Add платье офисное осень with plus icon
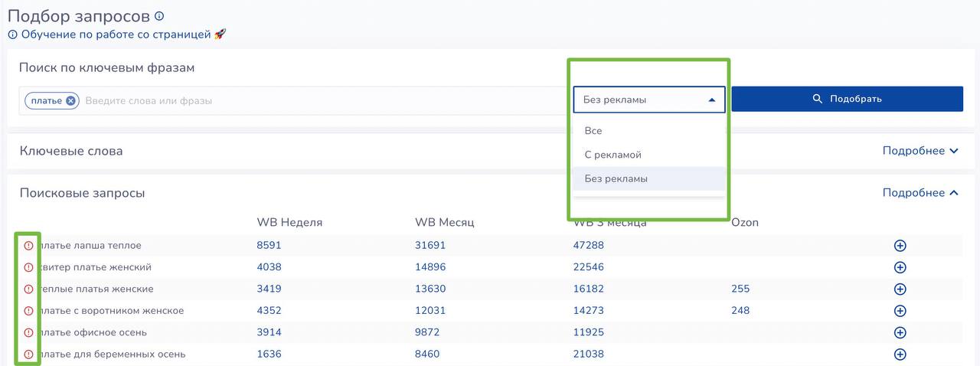This screenshot has height=366, width=980. pos(900,332)
